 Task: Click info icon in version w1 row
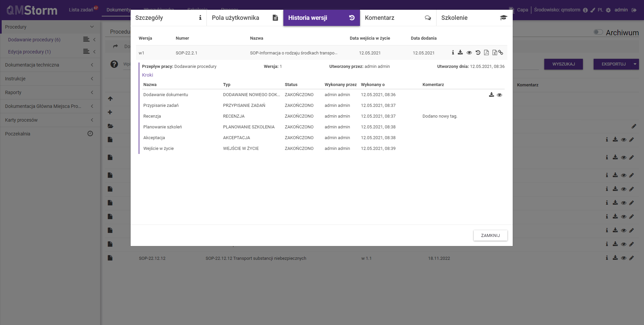[x=453, y=52]
